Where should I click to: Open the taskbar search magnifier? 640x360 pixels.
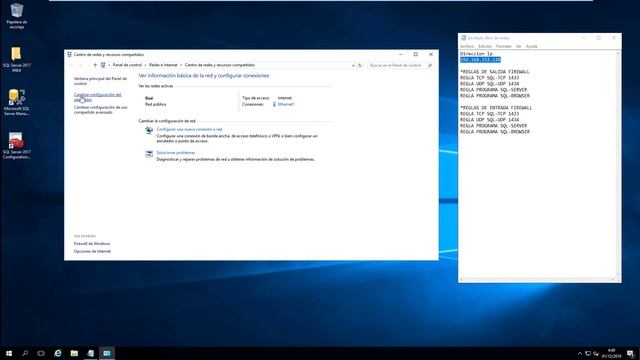pos(25,353)
